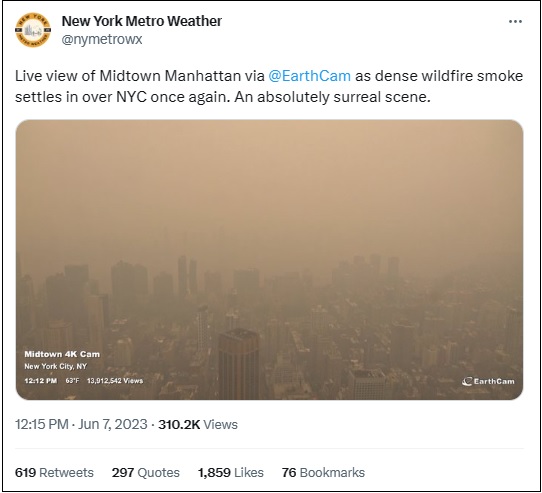
Task: Click the dark skyscraper in the image foreground
Action: [239, 364]
